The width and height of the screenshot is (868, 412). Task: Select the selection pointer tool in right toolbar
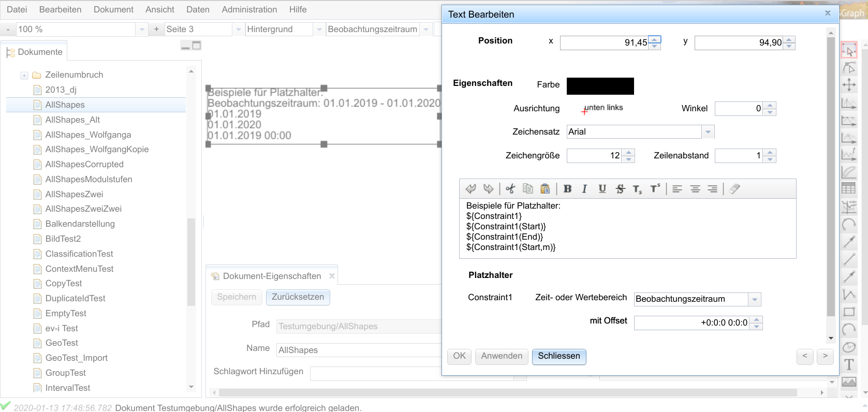click(849, 50)
